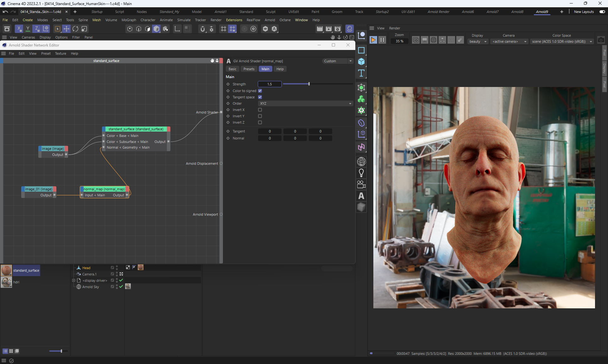Select the Light object icon
608x364 pixels.
click(x=361, y=173)
